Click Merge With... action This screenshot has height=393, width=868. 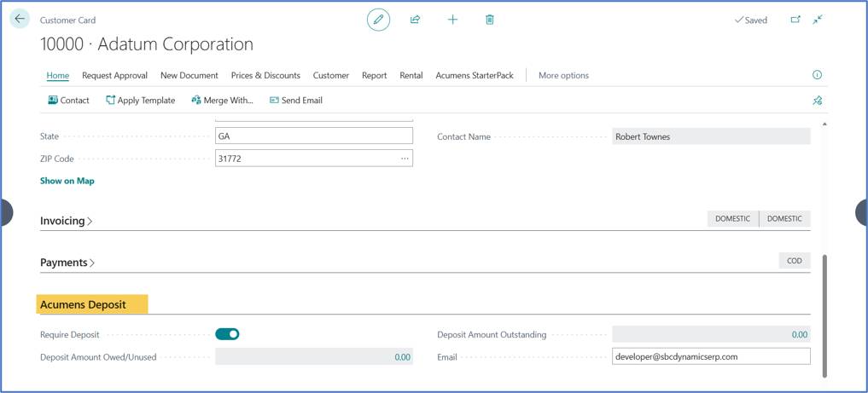(222, 100)
